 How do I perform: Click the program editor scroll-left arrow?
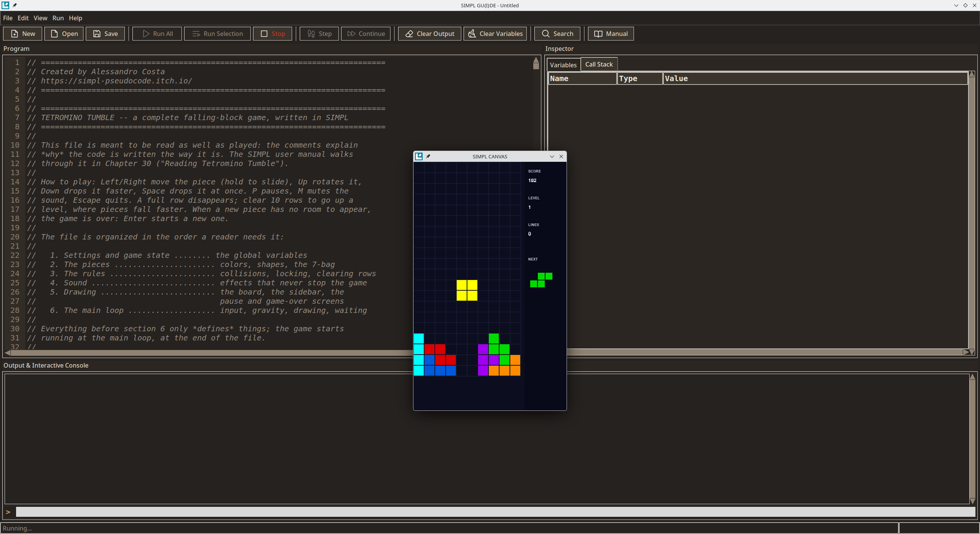point(7,353)
